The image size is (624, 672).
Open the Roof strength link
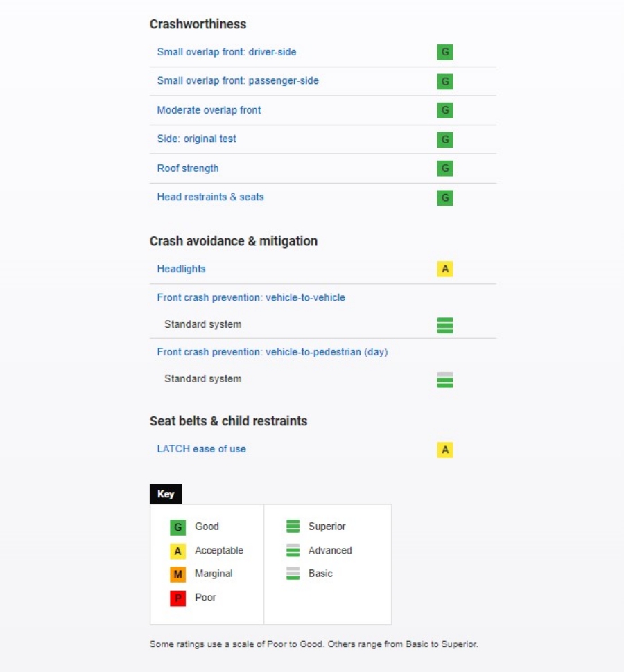coord(187,168)
